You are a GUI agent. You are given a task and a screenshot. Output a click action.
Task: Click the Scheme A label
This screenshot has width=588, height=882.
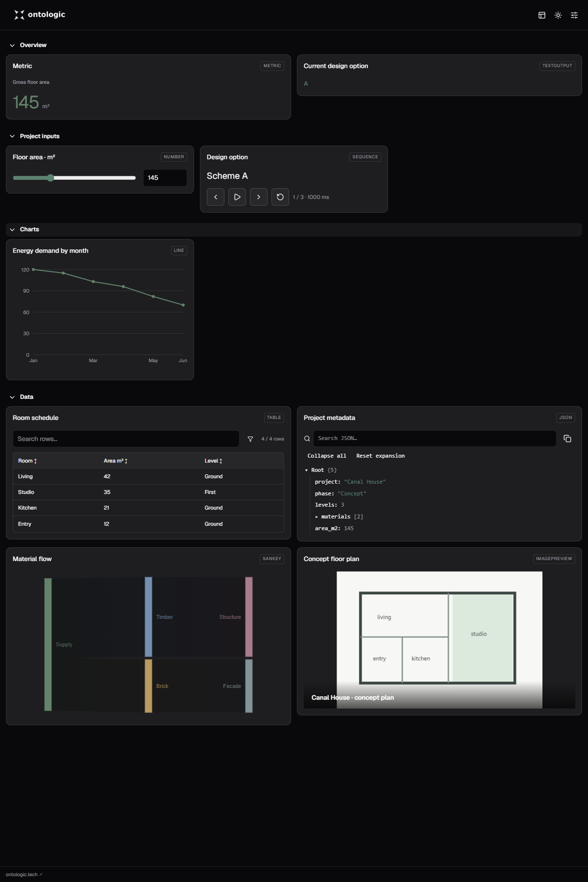[227, 176]
